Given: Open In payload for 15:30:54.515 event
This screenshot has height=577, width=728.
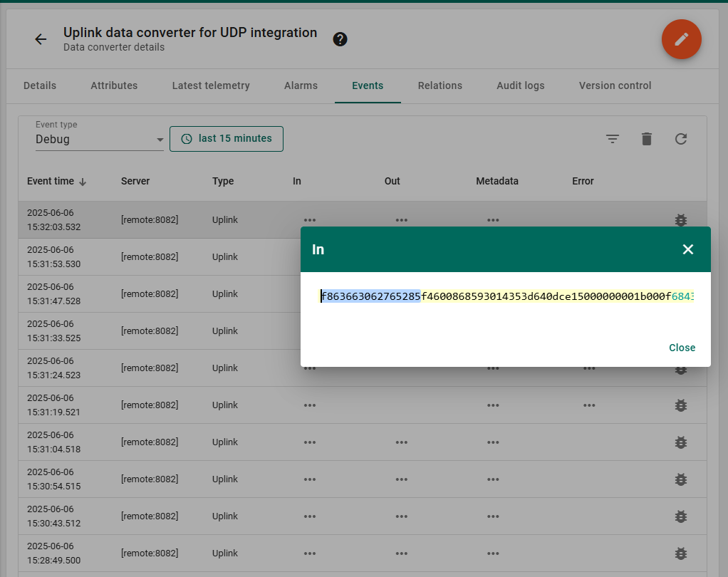Looking at the screenshot, I should [x=310, y=479].
